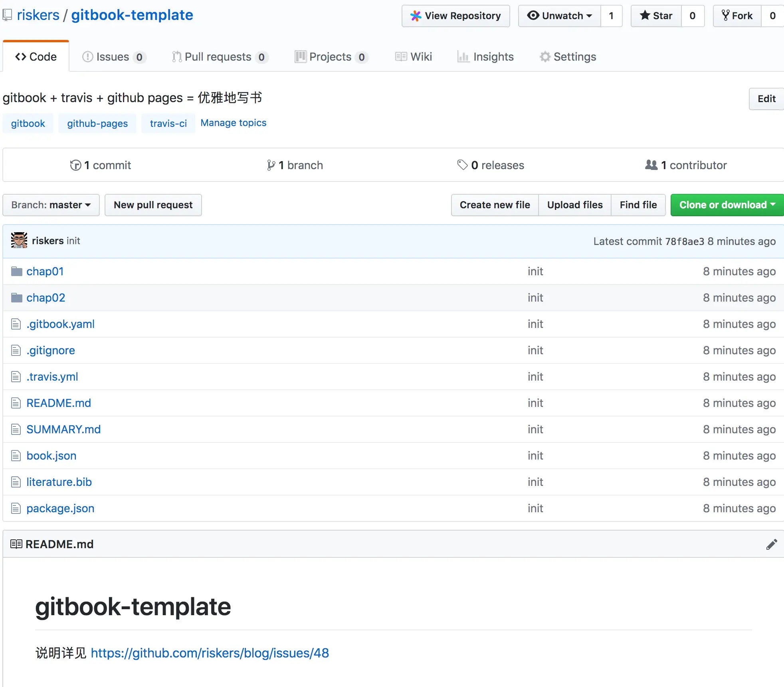This screenshot has width=784, height=687.
Task: Expand the Clone or download menu
Action: (727, 205)
